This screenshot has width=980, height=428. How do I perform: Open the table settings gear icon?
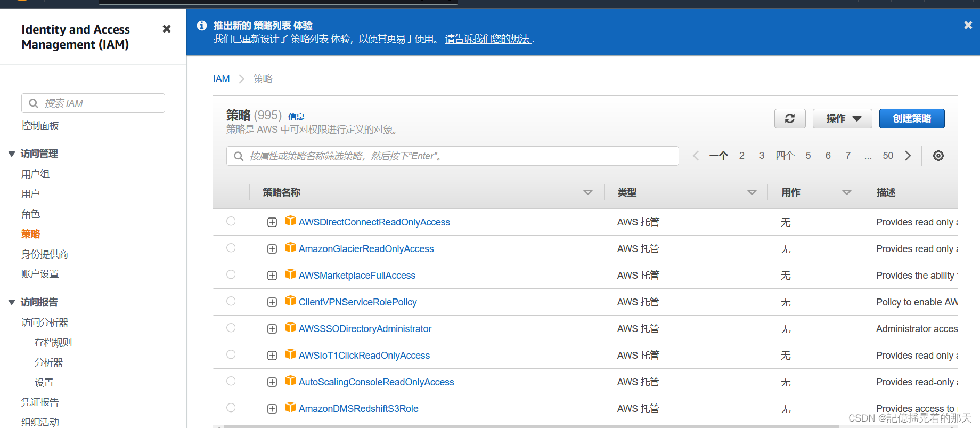click(x=938, y=156)
